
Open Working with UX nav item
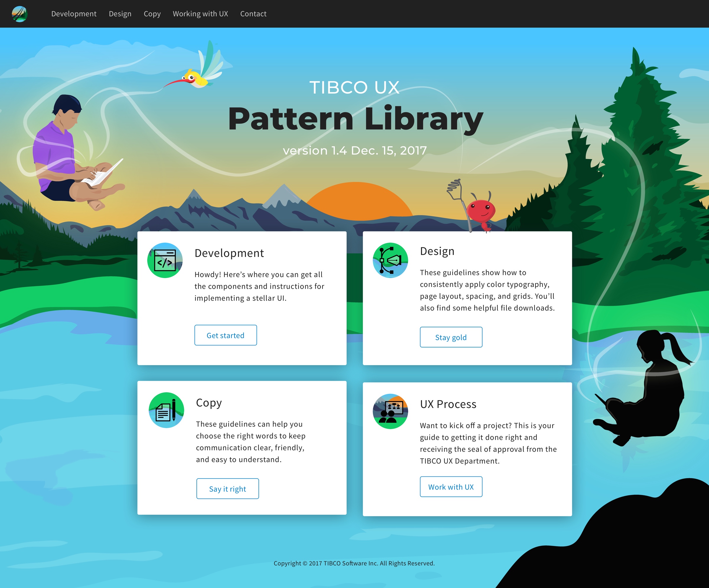click(x=200, y=14)
